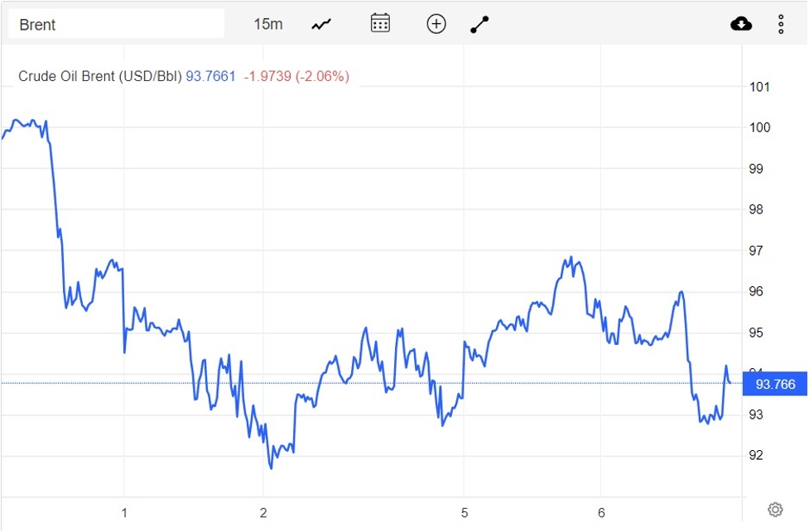Select date marker 6 on time axis
Image resolution: width=809 pixels, height=532 pixels.
coord(602,513)
